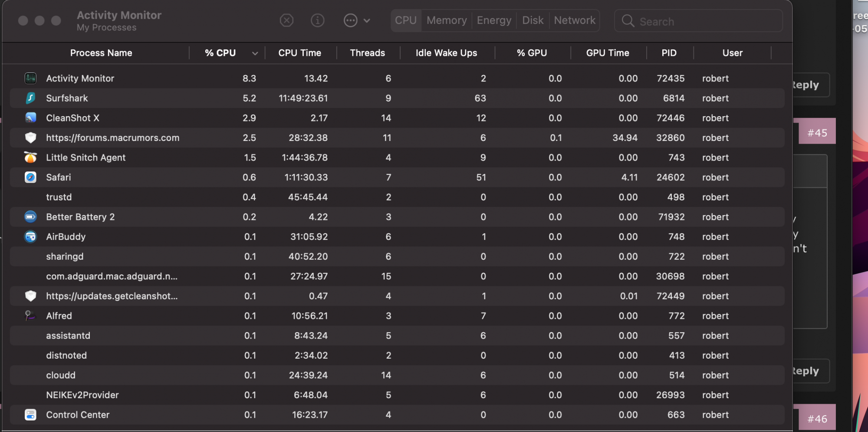Image resolution: width=868 pixels, height=432 pixels.
Task: Sort by the GPU Time column header
Action: pyautogui.click(x=608, y=53)
